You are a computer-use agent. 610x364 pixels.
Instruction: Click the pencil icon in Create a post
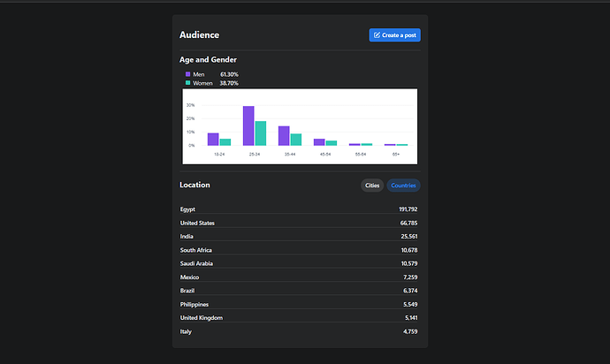coord(377,35)
